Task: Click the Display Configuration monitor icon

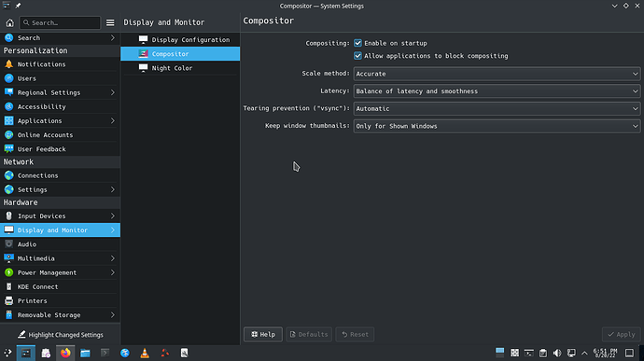Action: (143, 39)
